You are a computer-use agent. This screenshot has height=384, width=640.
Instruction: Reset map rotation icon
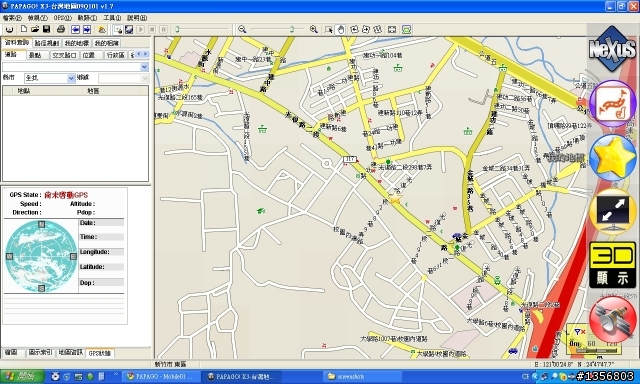click(x=378, y=29)
